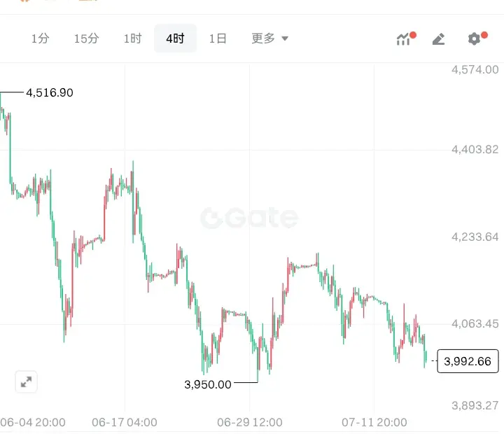Switch to the 15分 timeframe
This screenshot has height=434, width=504.
coord(87,38)
